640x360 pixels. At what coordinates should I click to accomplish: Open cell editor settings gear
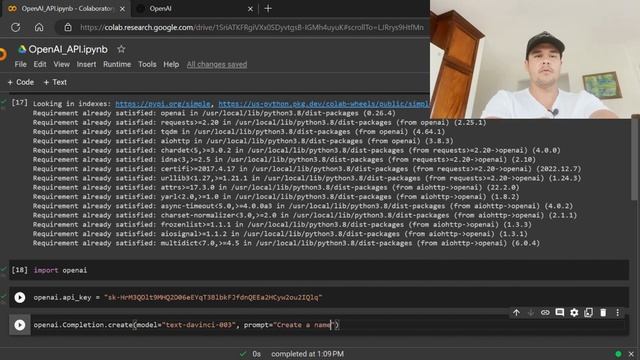[574, 313]
